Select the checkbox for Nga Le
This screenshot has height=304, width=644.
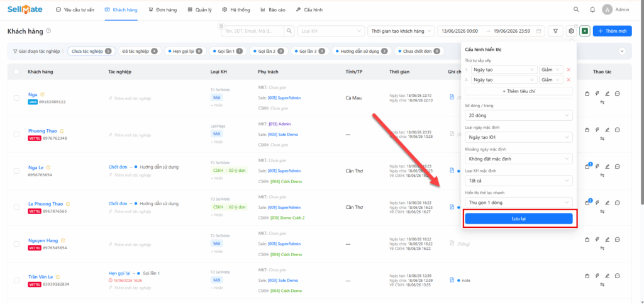click(x=16, y=171)
